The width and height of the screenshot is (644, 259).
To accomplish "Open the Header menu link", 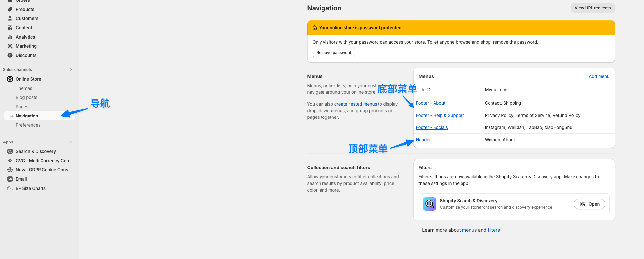I will tap(423, 140).
